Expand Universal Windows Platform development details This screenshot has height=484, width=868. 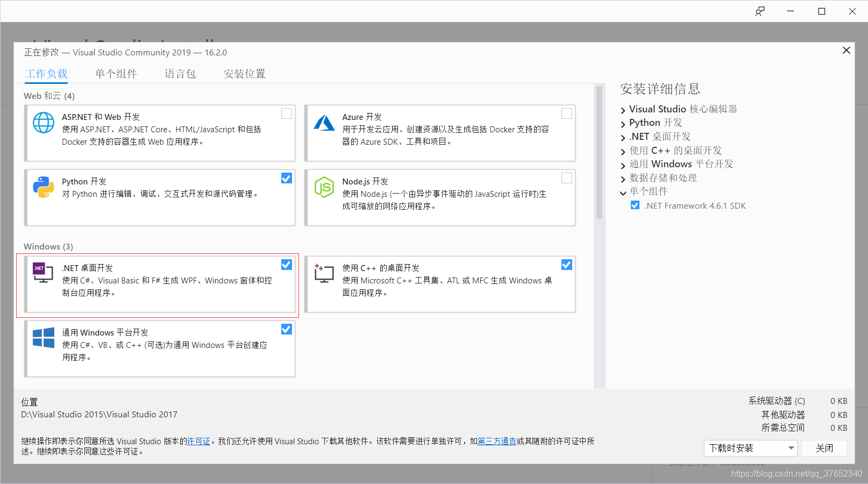click(623, 165)
